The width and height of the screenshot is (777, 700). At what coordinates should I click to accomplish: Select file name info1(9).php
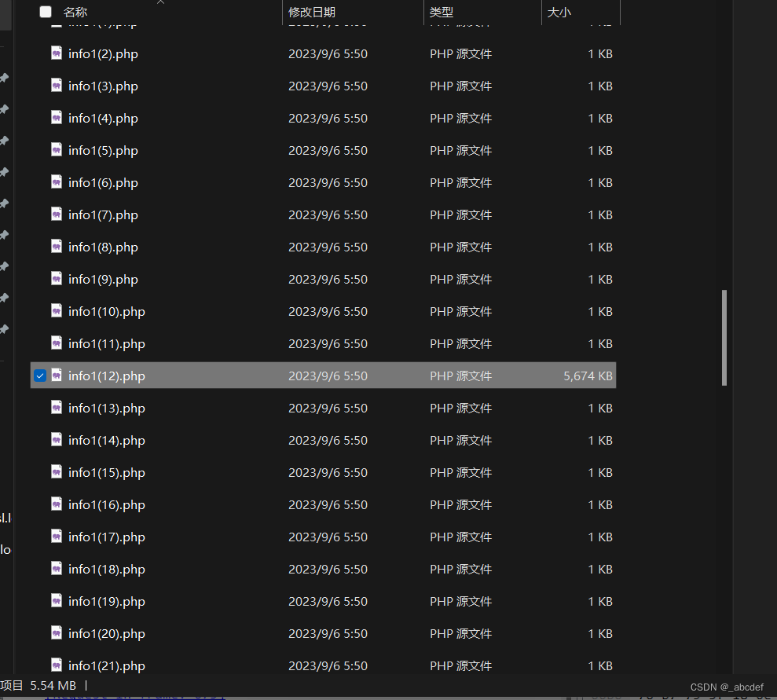tap(103, 280)
